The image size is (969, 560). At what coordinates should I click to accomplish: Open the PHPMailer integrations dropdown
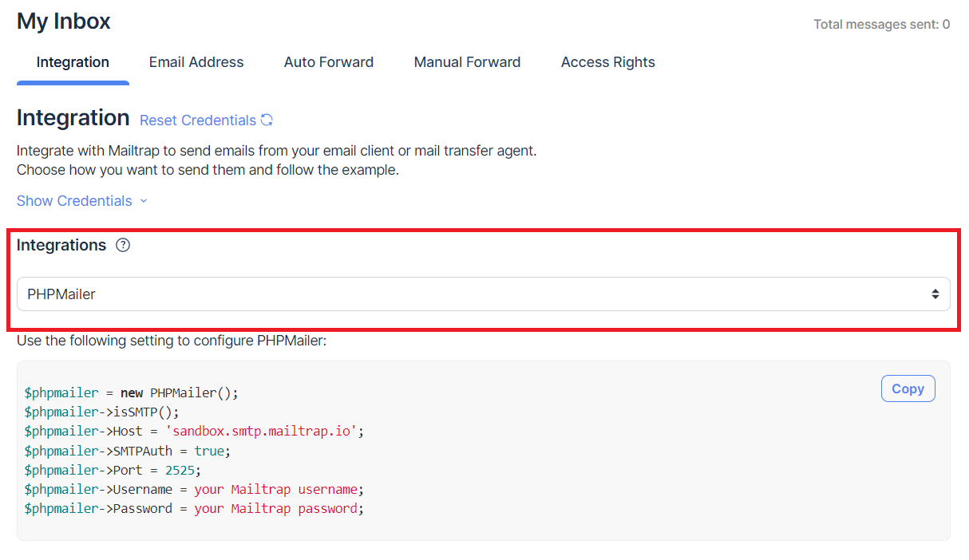tap(483, 294)
